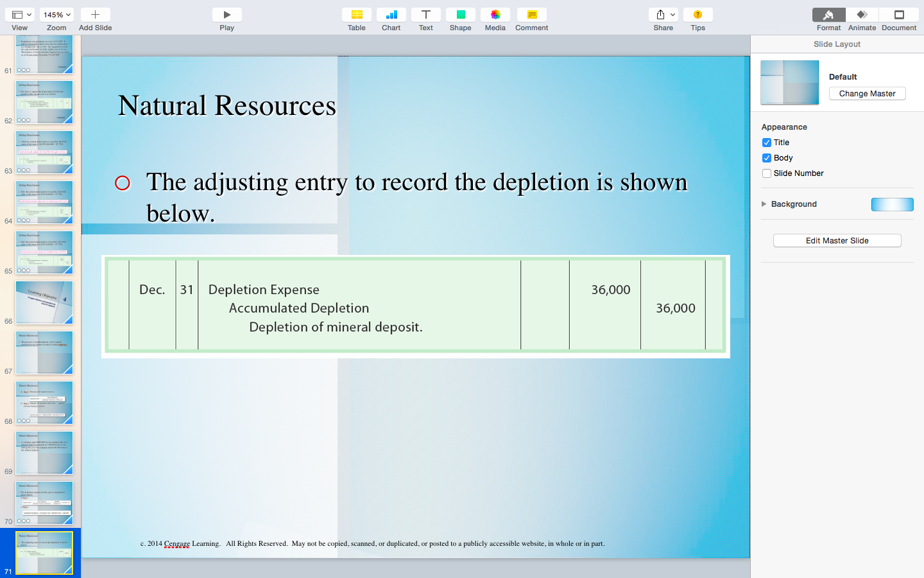Insert a Shape from the toolbar

pyautogui.click(x=461, y=15)
